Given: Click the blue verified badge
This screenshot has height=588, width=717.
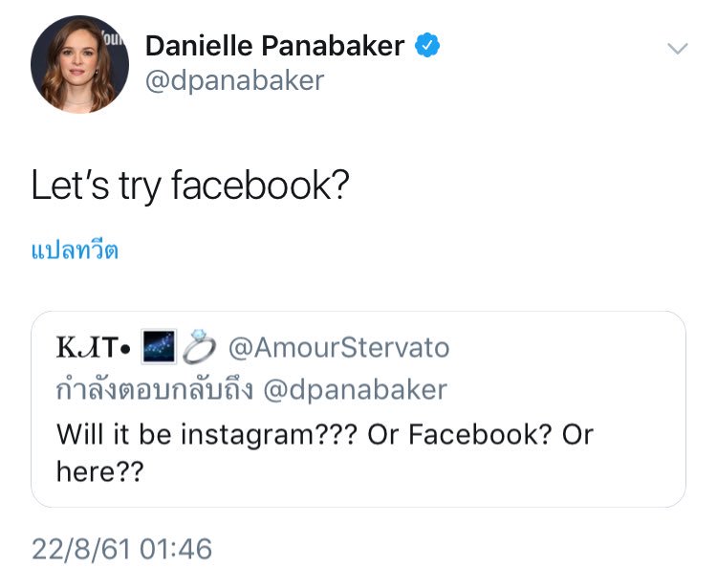Looking at the screenshot, I should (x=427, y=45).
